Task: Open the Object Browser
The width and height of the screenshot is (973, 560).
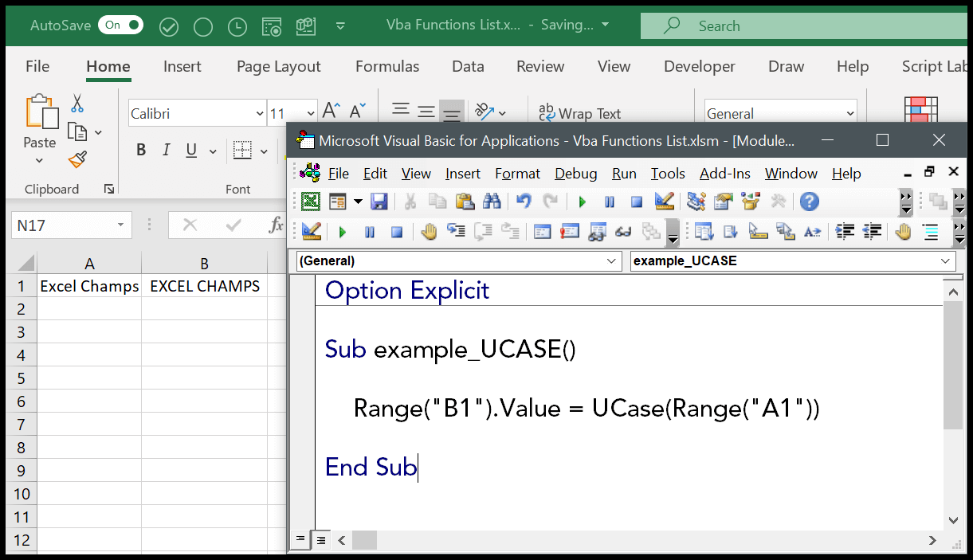Action: point(750,201)
